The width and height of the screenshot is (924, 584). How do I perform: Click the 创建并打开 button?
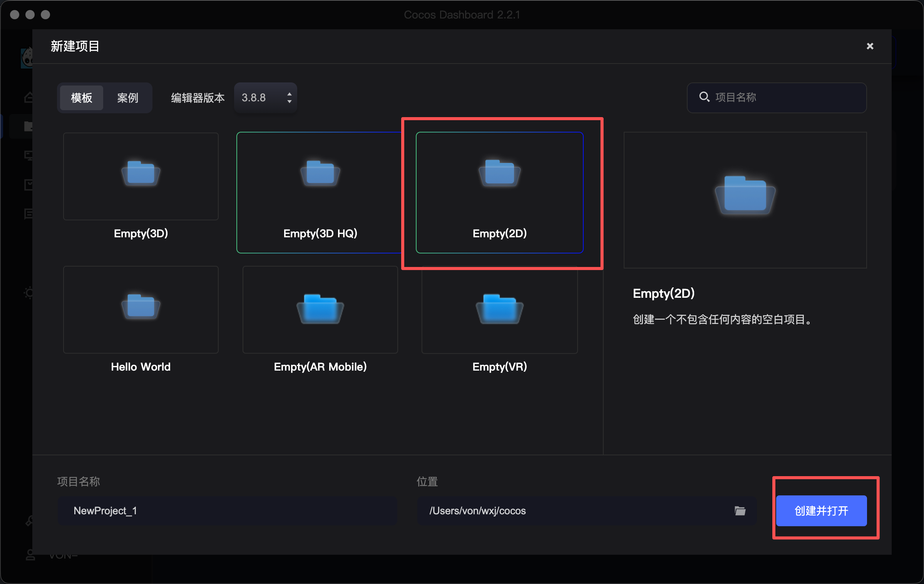click(822, 511)
